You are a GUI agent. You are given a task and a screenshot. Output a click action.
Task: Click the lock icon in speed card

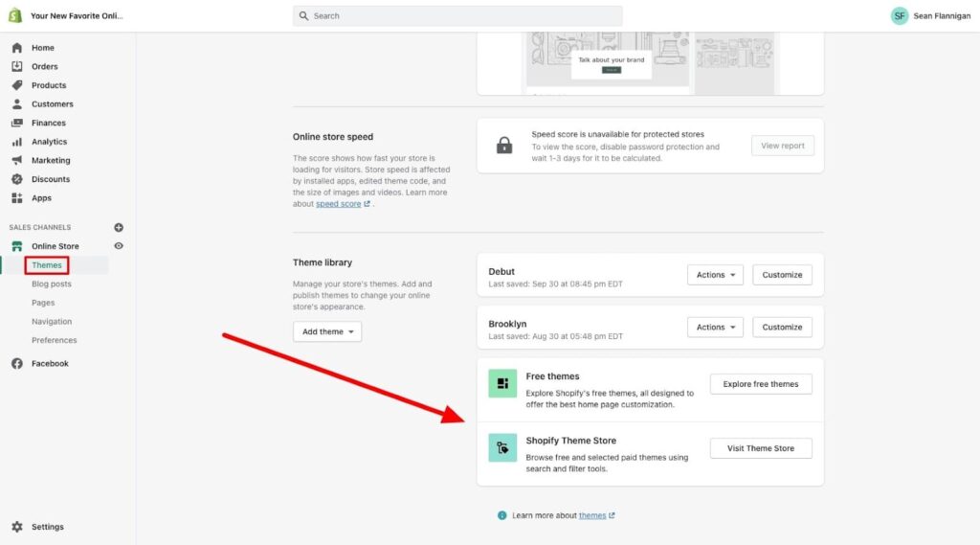click(x=504, y=146)
